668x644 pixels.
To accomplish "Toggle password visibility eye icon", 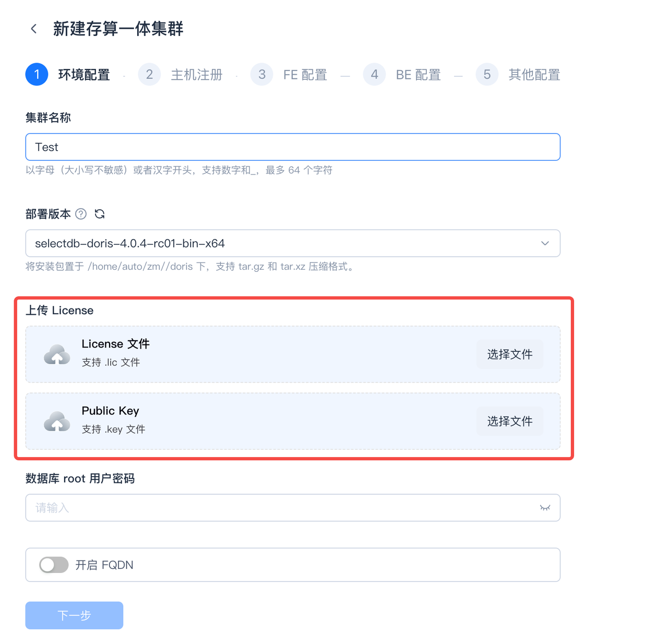I will pos(545,508).
